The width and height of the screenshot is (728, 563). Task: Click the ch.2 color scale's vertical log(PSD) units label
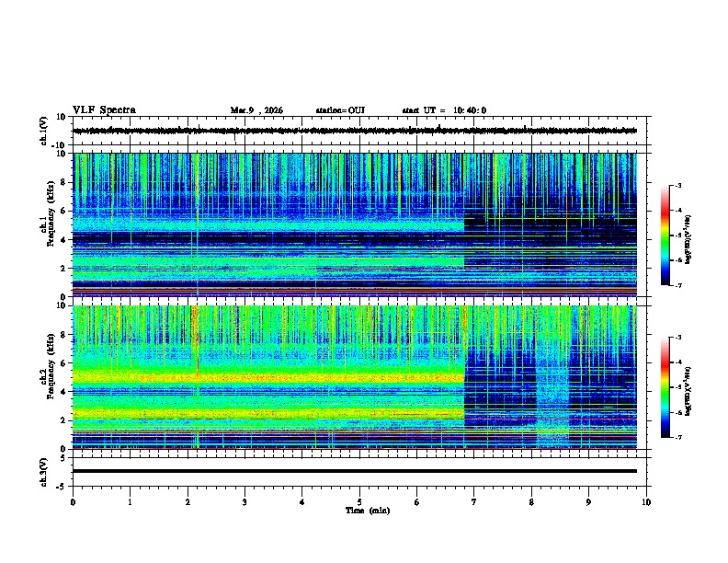688,391
